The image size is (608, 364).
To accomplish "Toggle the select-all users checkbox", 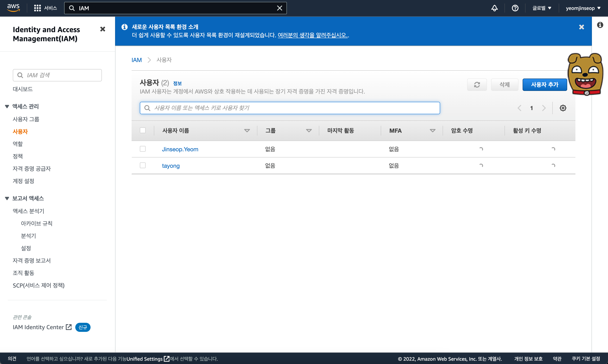I will 143,130.
